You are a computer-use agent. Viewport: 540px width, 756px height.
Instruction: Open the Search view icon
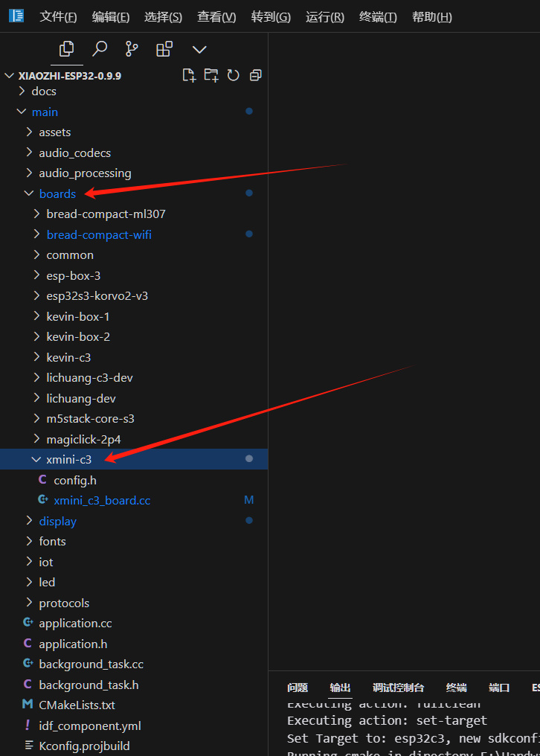click(99, 49)
